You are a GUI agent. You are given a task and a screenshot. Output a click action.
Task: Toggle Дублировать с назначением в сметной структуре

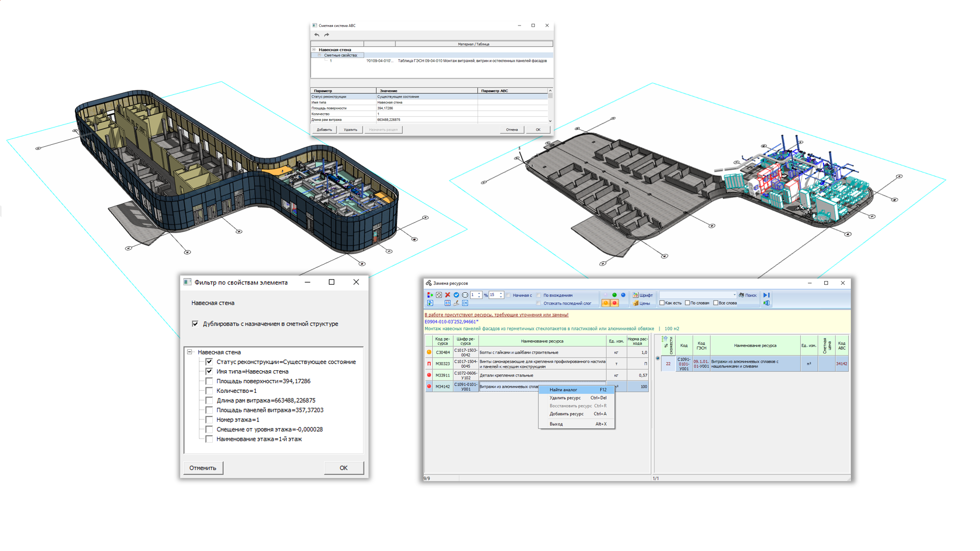(x=195, y=323)
